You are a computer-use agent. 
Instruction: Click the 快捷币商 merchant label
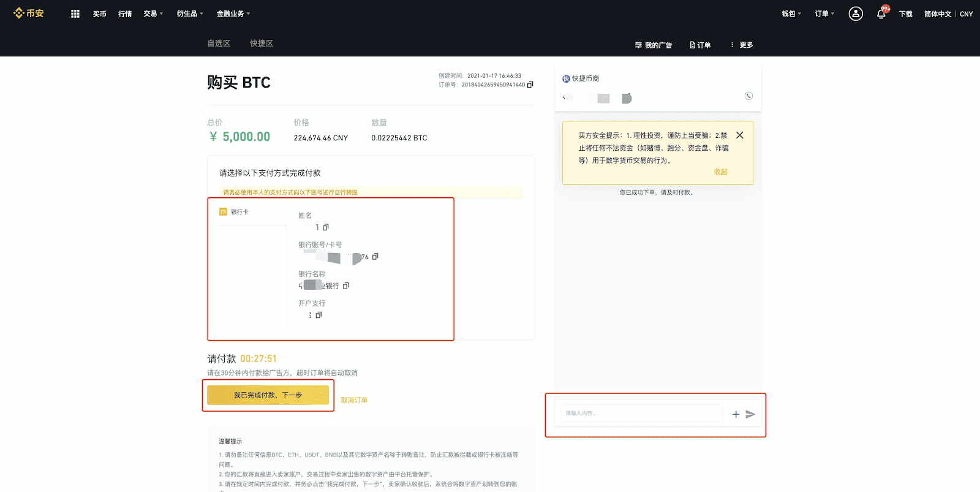click(x=581, y=78)
